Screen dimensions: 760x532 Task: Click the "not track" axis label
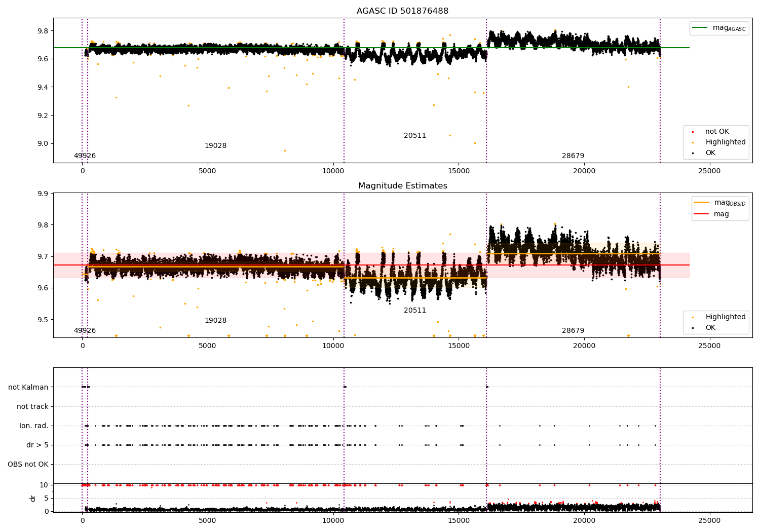(x=32, y=407)
